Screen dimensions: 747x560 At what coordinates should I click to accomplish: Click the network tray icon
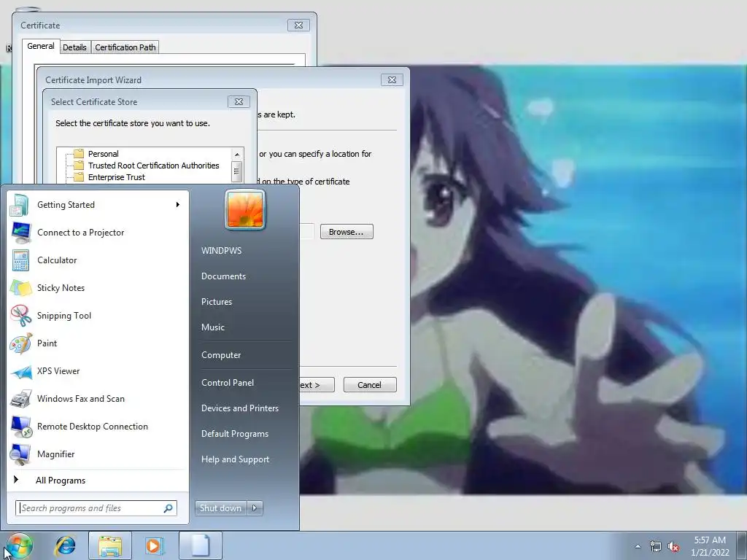(656, 546)
